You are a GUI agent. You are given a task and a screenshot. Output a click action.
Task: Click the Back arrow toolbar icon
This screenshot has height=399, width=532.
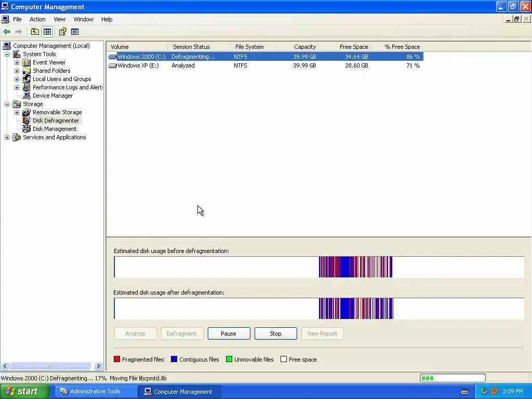pos(7,32)
